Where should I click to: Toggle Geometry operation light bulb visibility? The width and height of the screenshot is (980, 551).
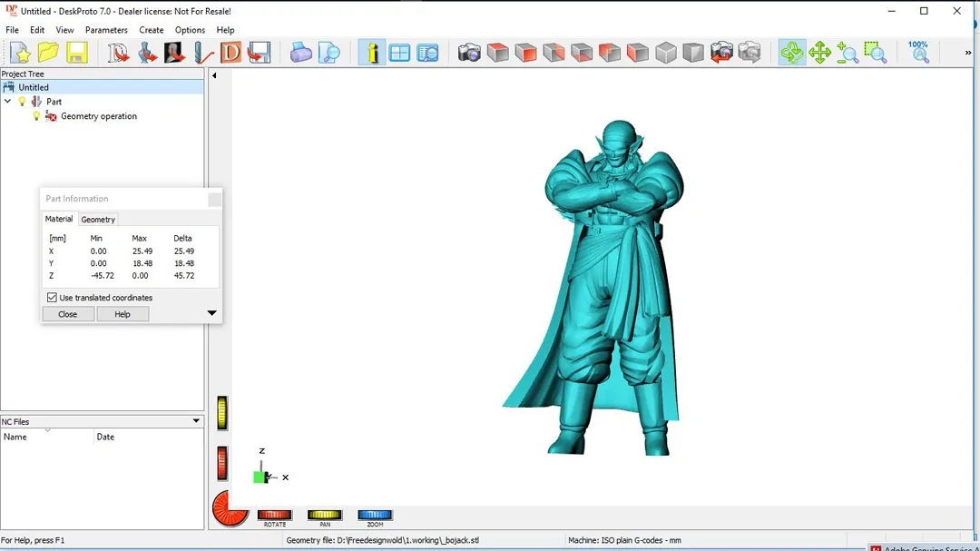pyautogui.click(x=36, y=115)
